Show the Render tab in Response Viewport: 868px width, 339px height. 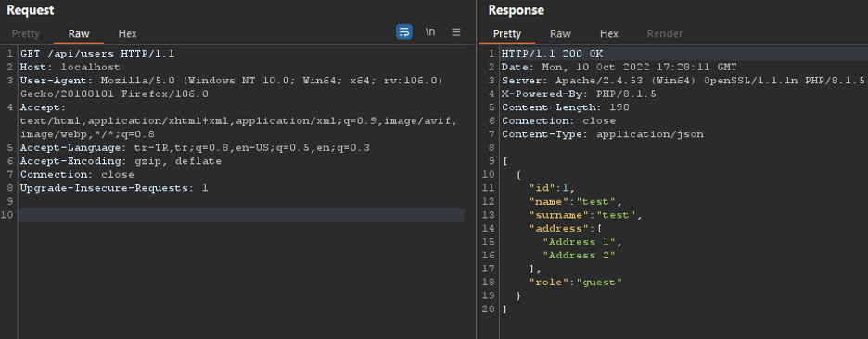pyautogui.click(x=665, y=33)
